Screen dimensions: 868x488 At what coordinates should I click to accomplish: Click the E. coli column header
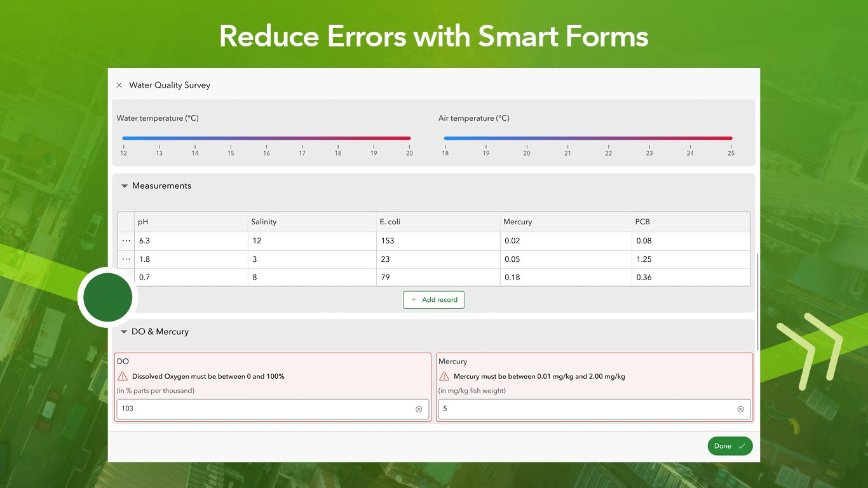(x=438, y=222)
